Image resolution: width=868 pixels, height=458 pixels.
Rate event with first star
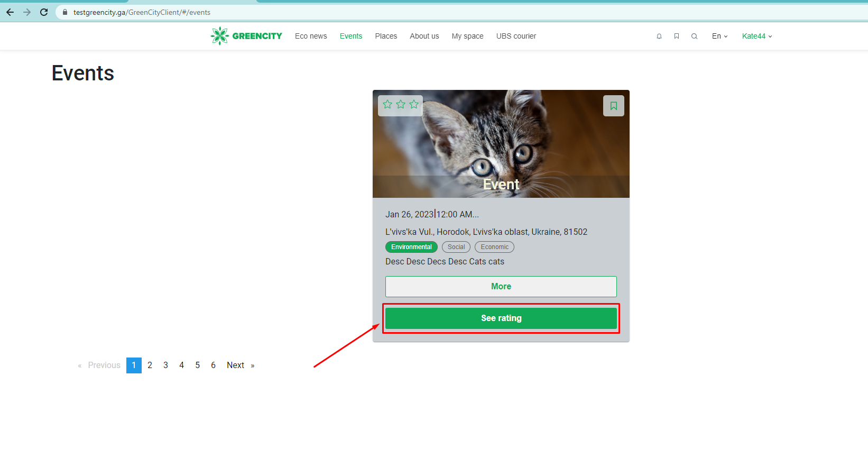[387, 104]
